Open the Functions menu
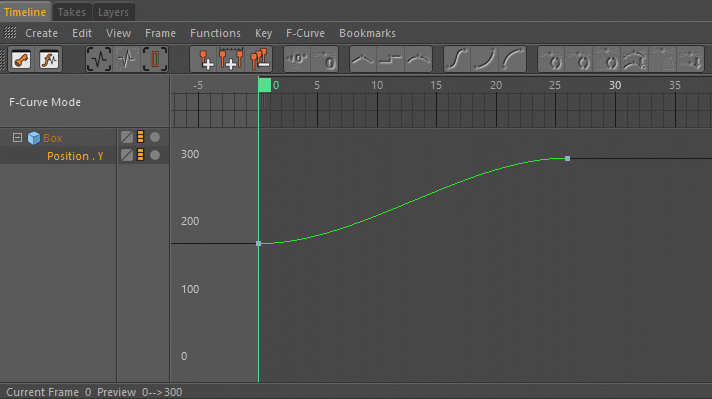 click(215, 33)
